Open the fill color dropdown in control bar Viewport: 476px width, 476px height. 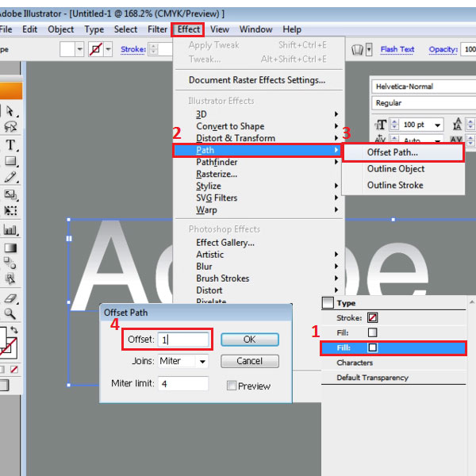click(79, 49)
